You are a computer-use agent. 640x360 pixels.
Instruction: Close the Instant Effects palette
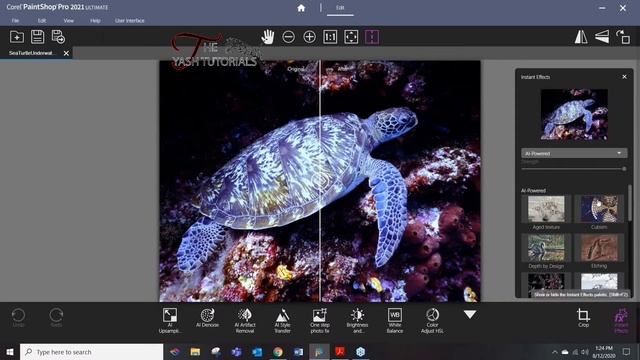[624, 77]
